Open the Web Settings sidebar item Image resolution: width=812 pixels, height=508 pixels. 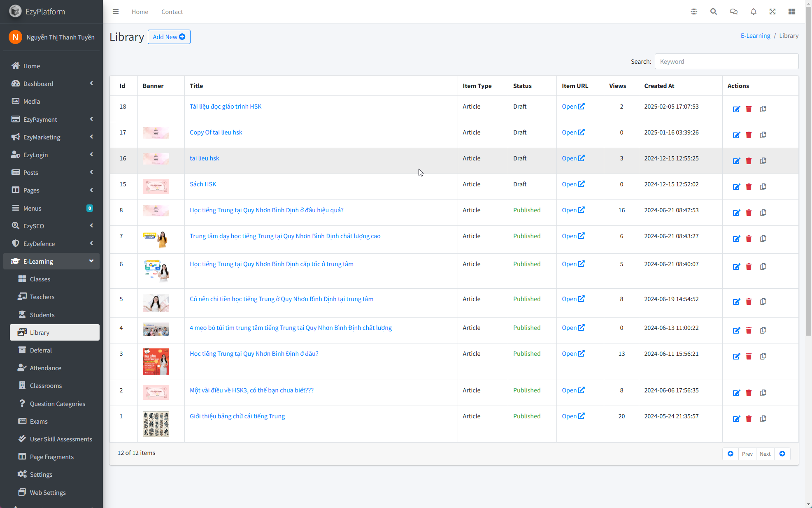[x=55, y=492]
